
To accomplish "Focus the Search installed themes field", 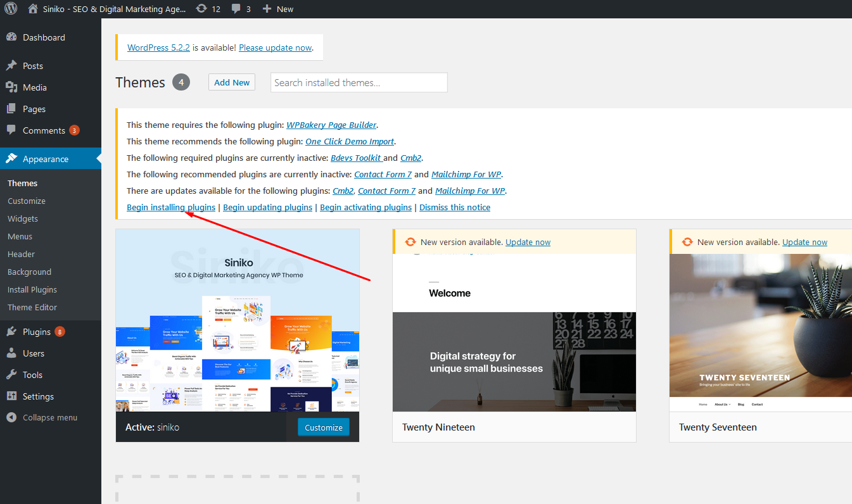I will (359, 82).
